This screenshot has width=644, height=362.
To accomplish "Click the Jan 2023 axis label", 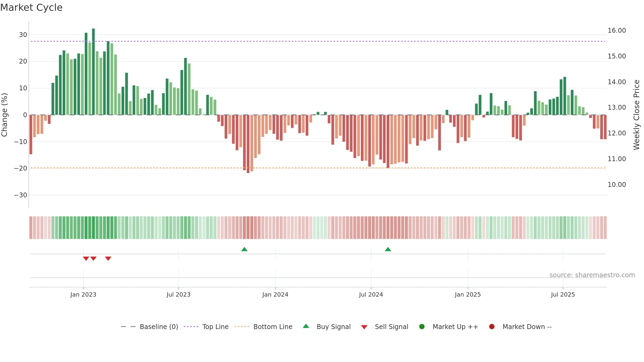I will point(83,294).
